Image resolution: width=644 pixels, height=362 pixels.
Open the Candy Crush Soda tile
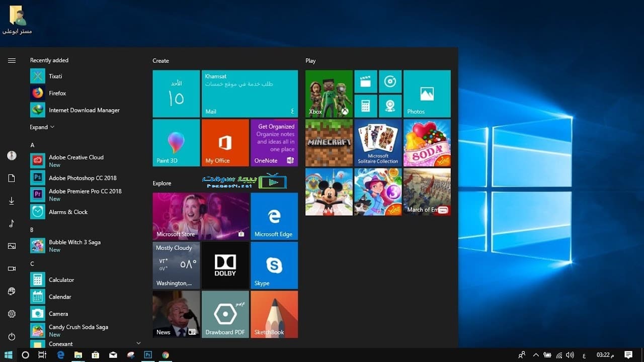click(427, 143)
